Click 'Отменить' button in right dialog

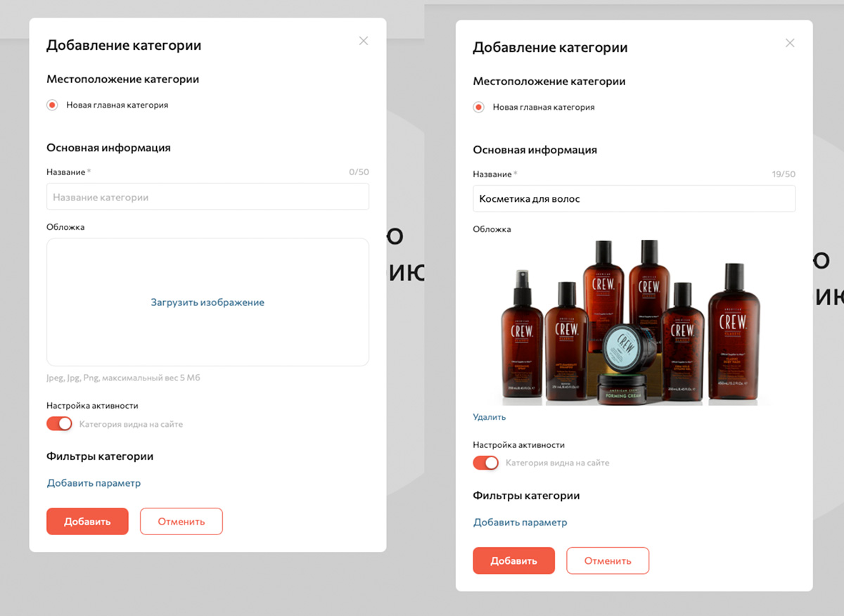click(x=608, y=560)
